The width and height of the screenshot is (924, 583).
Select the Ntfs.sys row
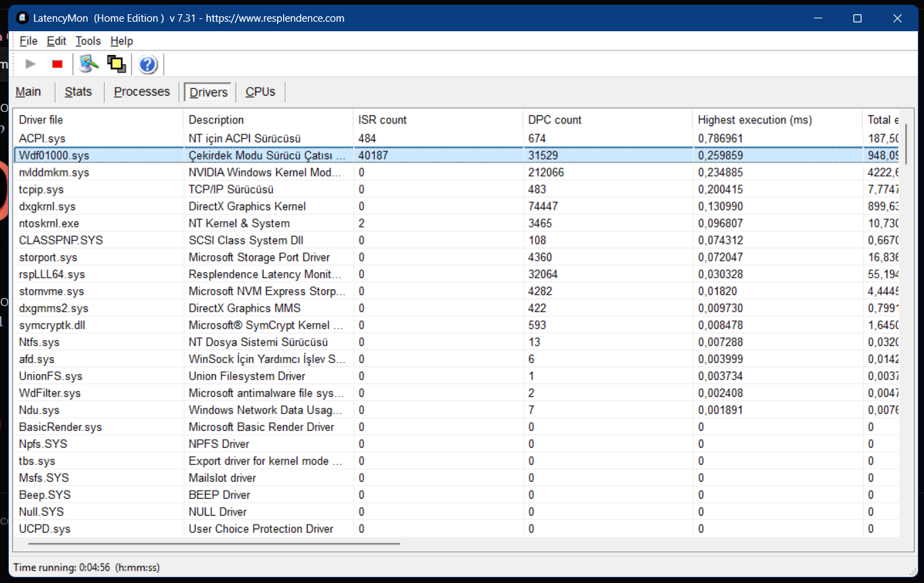pos(456,342)
